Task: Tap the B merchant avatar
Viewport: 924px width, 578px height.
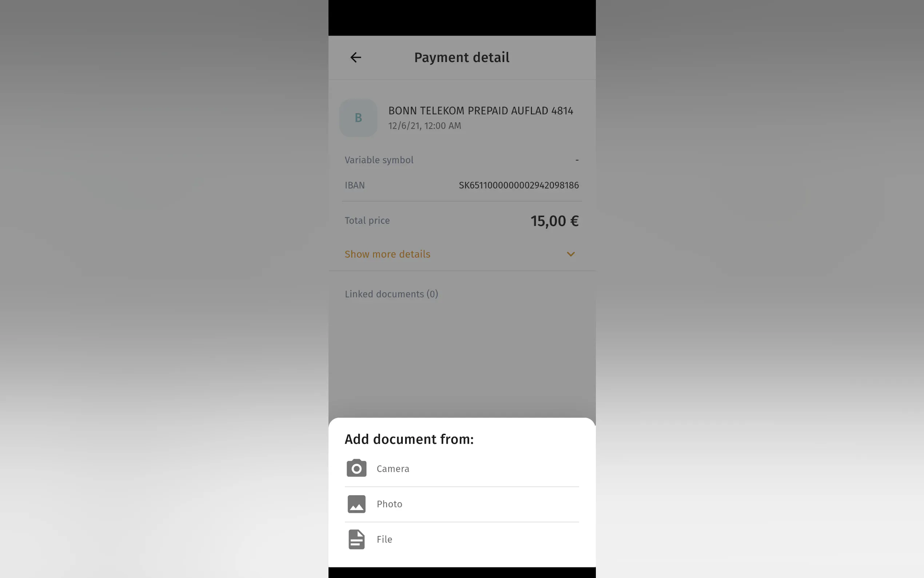Action: tap(358, 118)
